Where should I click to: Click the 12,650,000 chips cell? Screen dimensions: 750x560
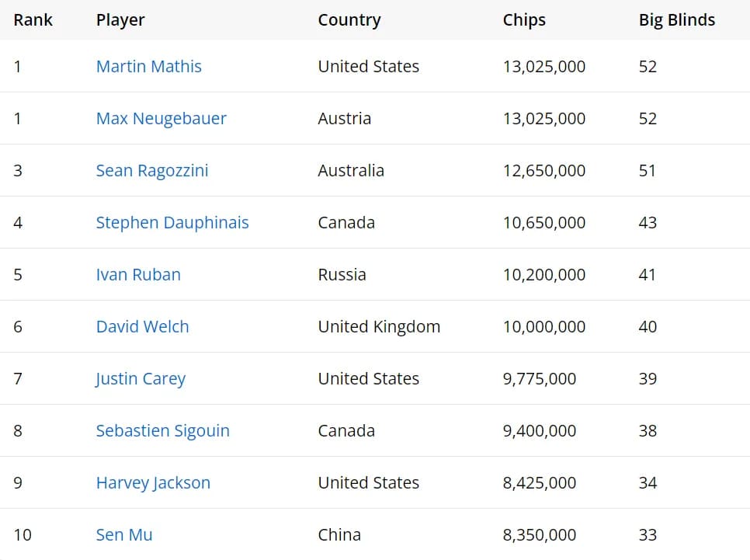(543, 171)
